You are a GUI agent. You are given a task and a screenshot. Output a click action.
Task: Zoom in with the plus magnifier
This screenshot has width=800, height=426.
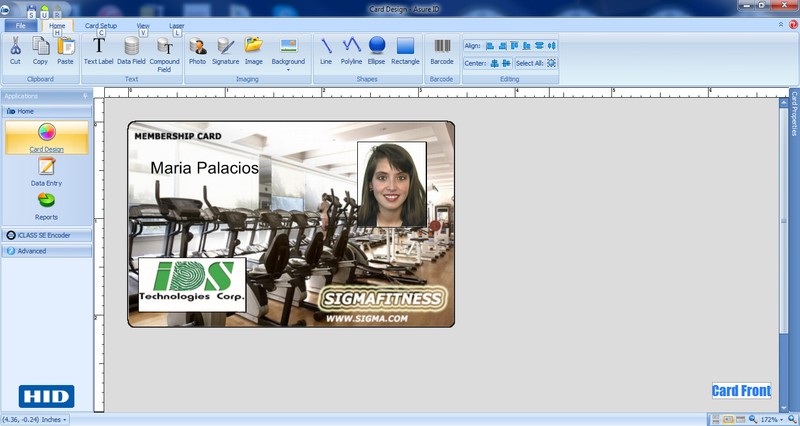pos(792,420)
